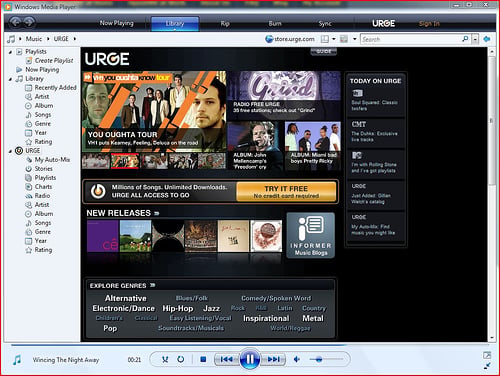
Task: Toggle shuffle in playback controls
Action: point(165,359)
